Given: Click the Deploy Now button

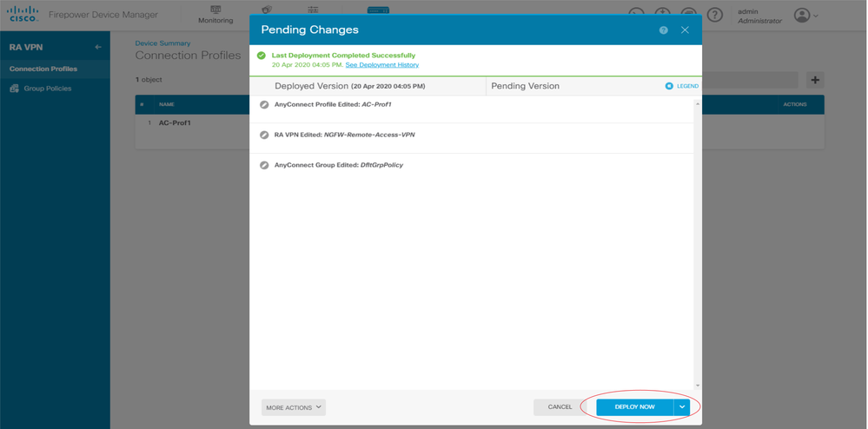Looking at the screenshot, I should click(635, 407).
